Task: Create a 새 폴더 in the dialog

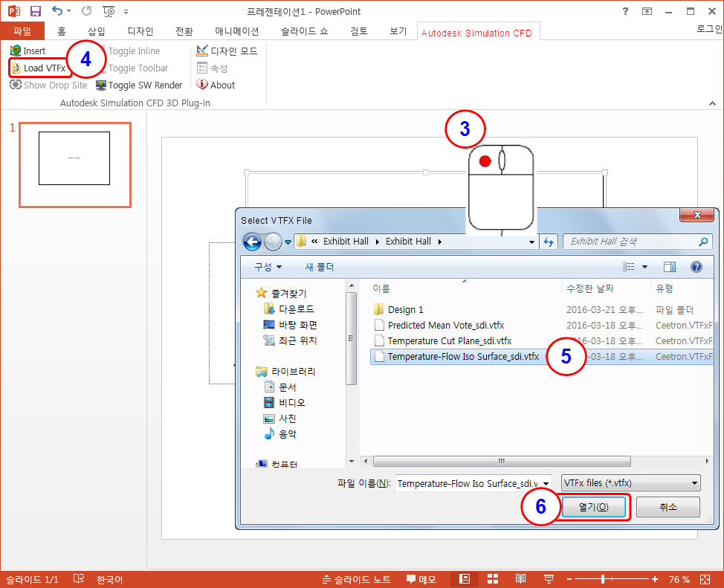Action: [320, 267]
